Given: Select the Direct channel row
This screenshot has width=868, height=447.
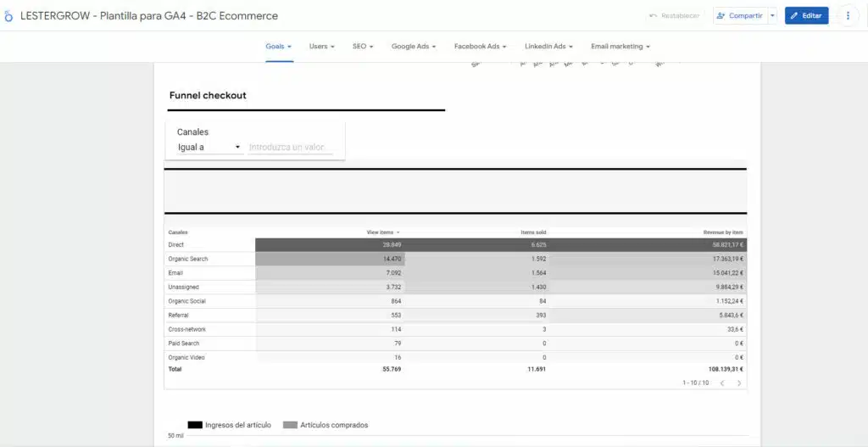Looking at the screenshot, I should [455, 244].
